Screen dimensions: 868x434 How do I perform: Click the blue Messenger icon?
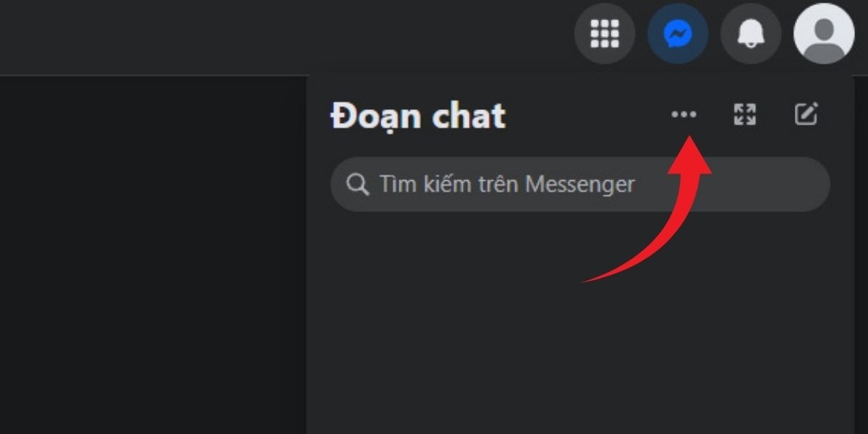678,33
